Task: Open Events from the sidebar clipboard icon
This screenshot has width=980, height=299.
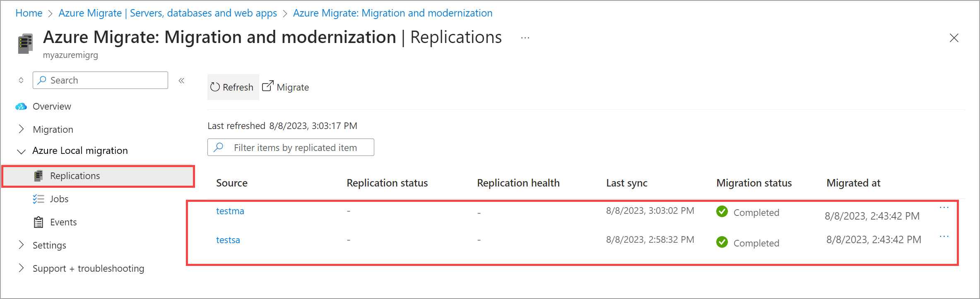Action: 39,222
